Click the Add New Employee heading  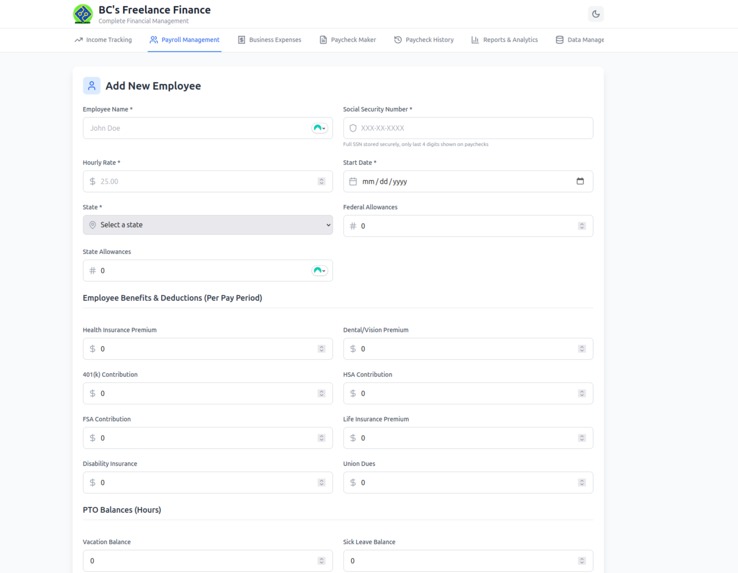click(153, 86)
